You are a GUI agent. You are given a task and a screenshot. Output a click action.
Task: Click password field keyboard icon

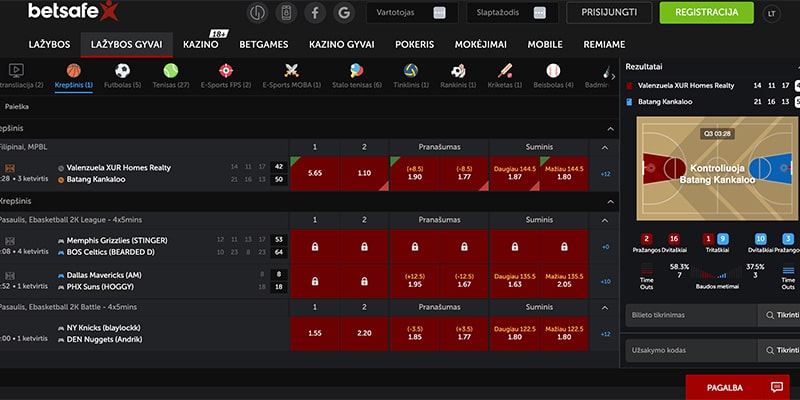point(540,13)
